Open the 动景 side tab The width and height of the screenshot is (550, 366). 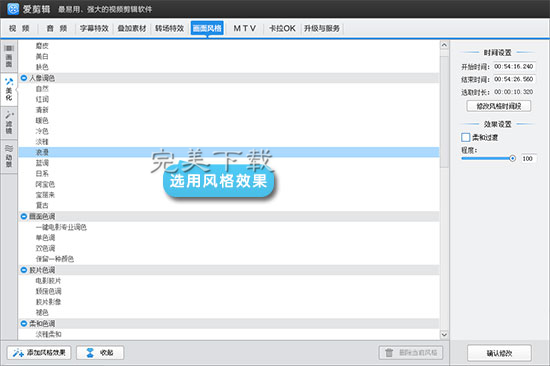tap(9, 157)
